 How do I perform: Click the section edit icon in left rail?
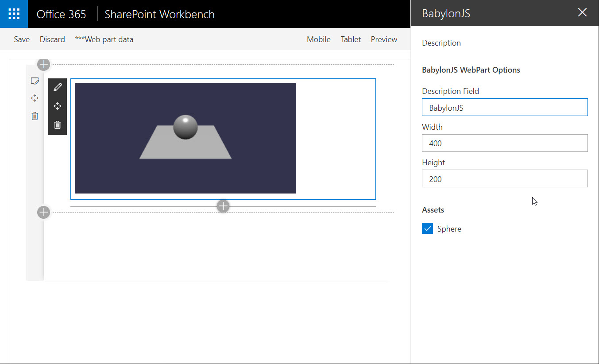point(35,81)
